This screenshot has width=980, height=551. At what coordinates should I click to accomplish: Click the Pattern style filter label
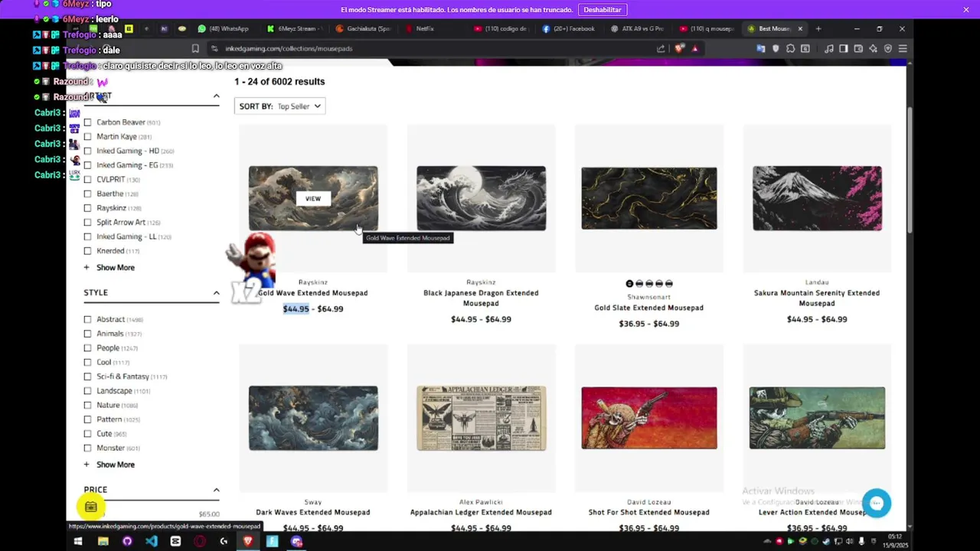(109, 419)
